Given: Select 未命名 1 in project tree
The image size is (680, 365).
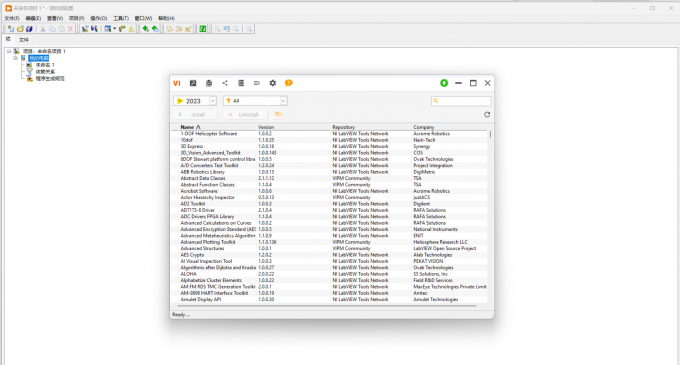Looking at the screenshot, I should tap(45, 65).
